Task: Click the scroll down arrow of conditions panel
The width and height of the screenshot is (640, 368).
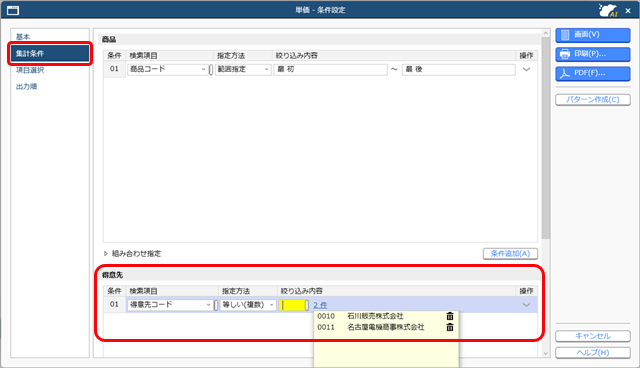Action: [546, 354]
